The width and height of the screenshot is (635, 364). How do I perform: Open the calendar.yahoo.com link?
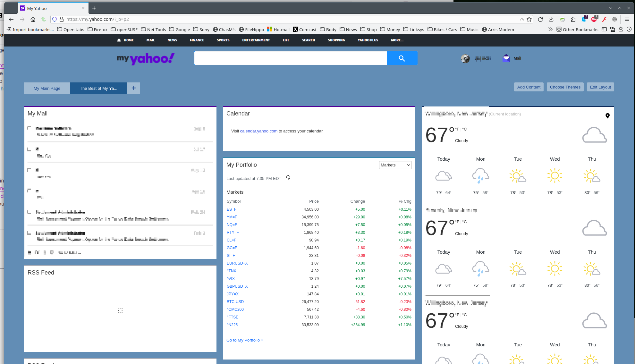(258, 131)
